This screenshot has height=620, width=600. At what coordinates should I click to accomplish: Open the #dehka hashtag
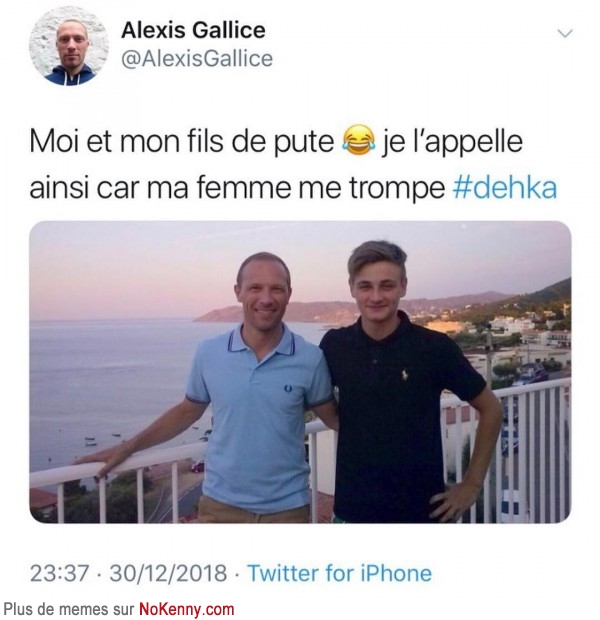point(505,188)
